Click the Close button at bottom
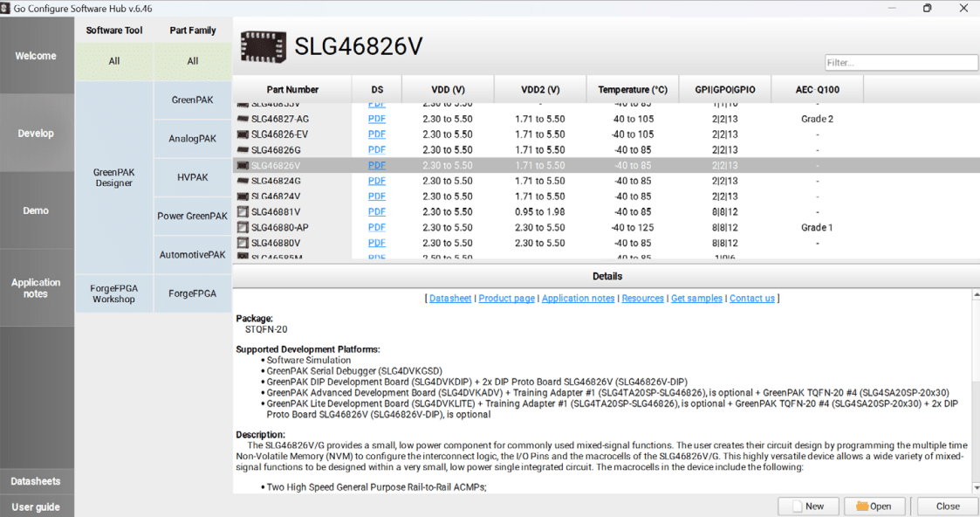This screenshot has height=517, width=980. (x=948, y=507)
